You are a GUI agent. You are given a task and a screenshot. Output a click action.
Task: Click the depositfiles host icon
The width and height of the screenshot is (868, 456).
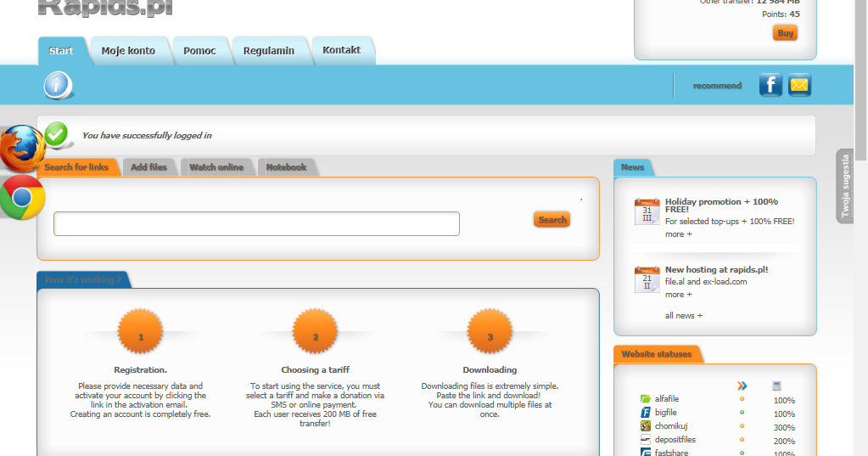[646, 439]
